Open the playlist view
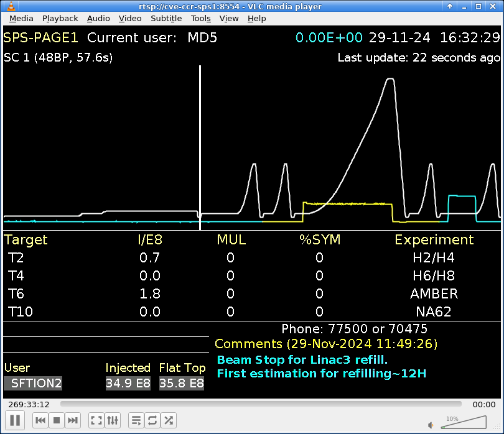This screenshot has width=504, height=434. click(136, 421)
